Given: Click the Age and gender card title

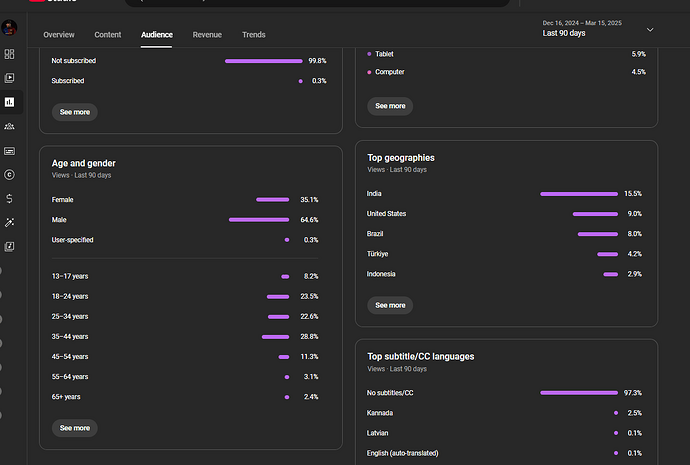Looking at the screenshot, I should pyautogui.click(x=84, y=163).
